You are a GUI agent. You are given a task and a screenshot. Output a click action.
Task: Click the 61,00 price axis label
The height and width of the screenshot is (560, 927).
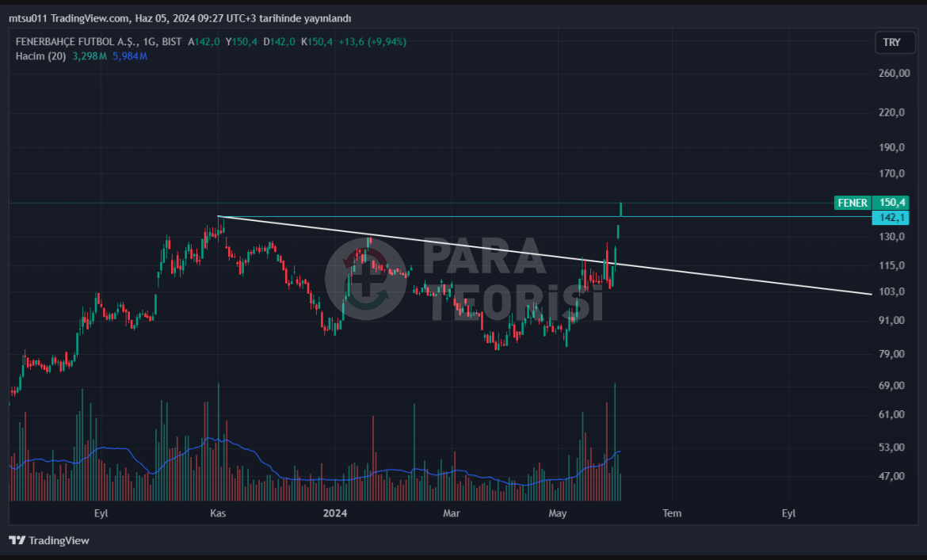click(892, 415)
